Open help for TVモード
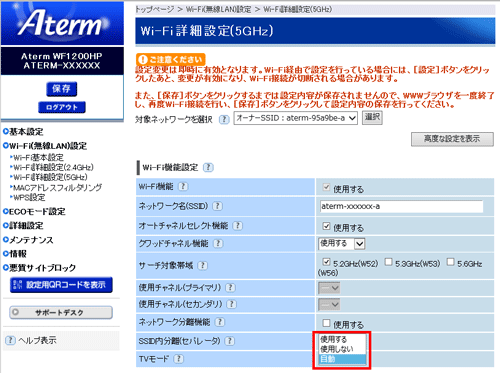The image size is (500, 373). 179,359
